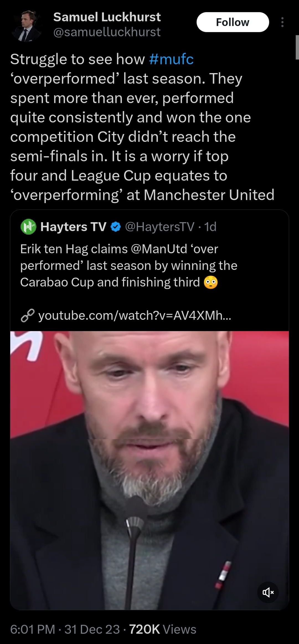Click the 720K Views count

pyautogui.click(x=163, y=629)
